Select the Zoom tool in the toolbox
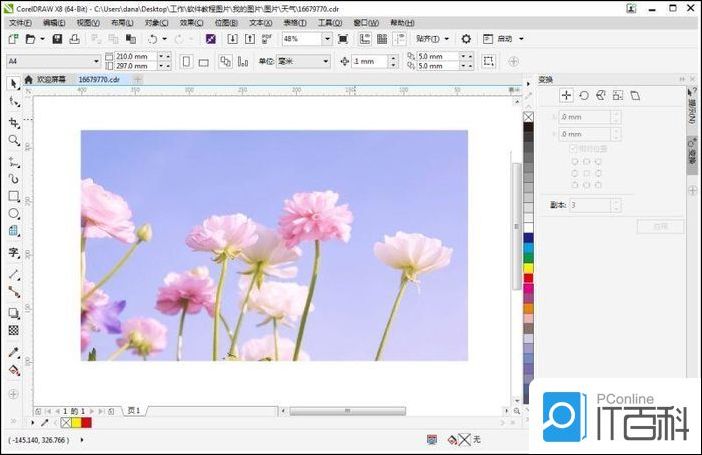702x455 pixels. 14,140
